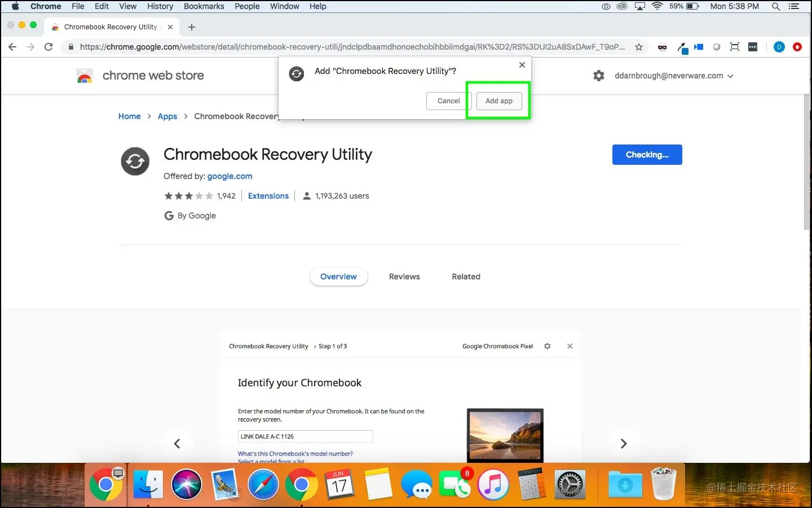Image resolution: width=812 pixels, height=508 pixels.
Task: Go to Apps breadcrumb link
Action: click(167, 116)
